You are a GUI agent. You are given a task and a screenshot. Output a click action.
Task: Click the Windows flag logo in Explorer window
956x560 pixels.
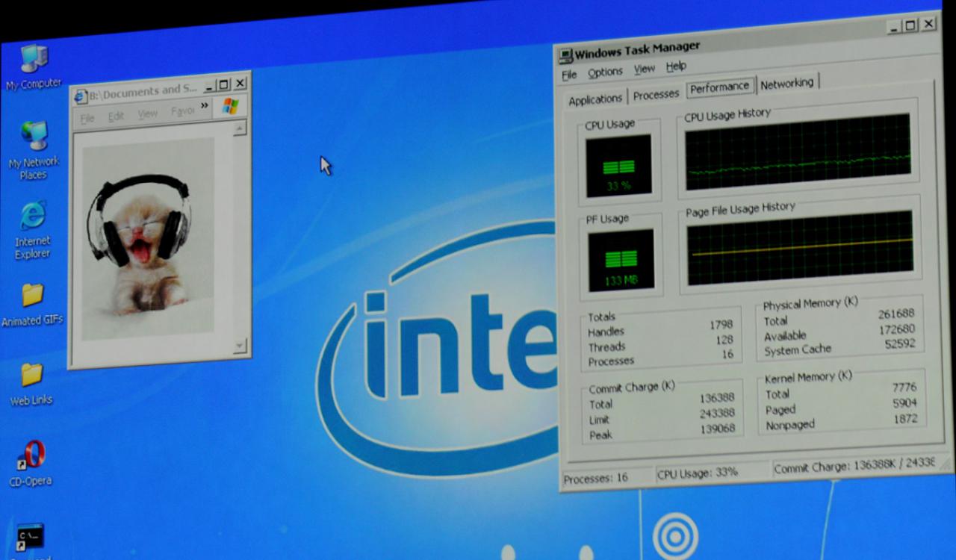[x=230, y=107]
